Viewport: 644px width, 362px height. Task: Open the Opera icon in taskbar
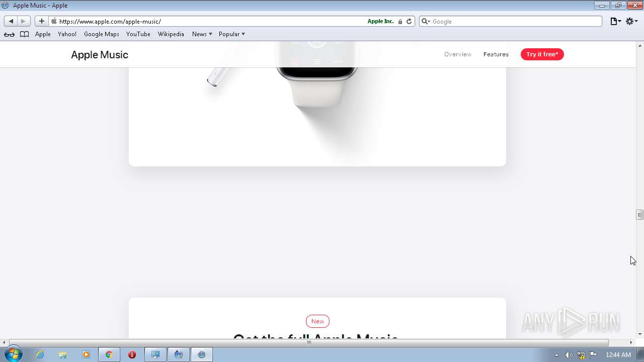pos(132,355)
